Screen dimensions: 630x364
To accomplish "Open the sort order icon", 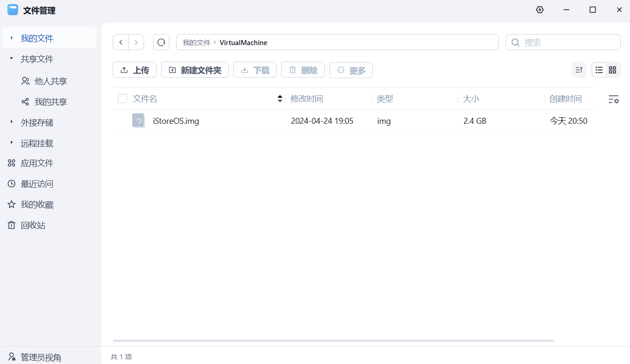I will pos(579,70).
